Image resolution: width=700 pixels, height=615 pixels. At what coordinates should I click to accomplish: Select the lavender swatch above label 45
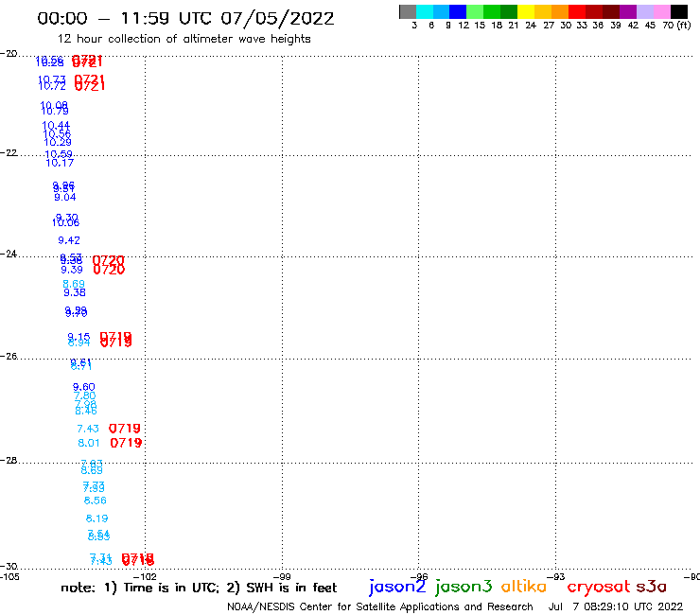pos(644,11)
